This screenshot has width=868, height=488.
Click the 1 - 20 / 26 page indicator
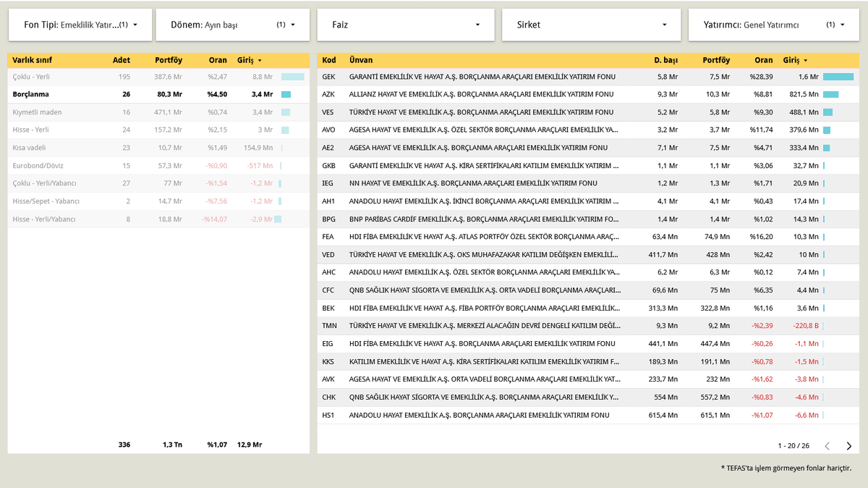[793, 446]
